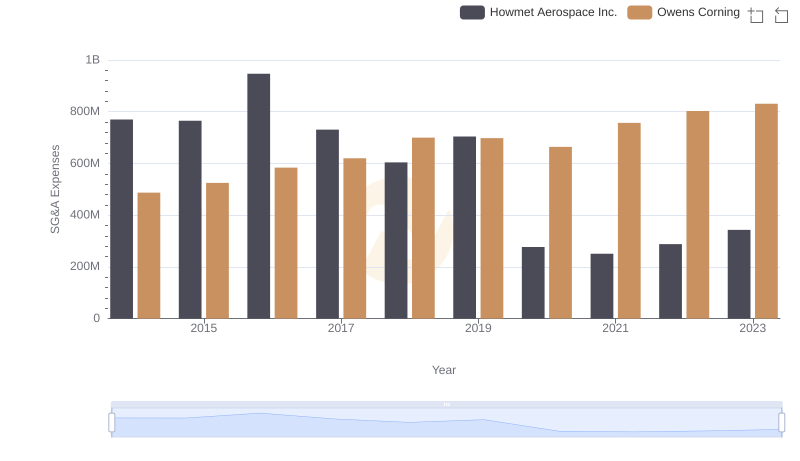Click the zoom reset restore icon
Screen dimensions: 800x461
(x=781, y=15)
